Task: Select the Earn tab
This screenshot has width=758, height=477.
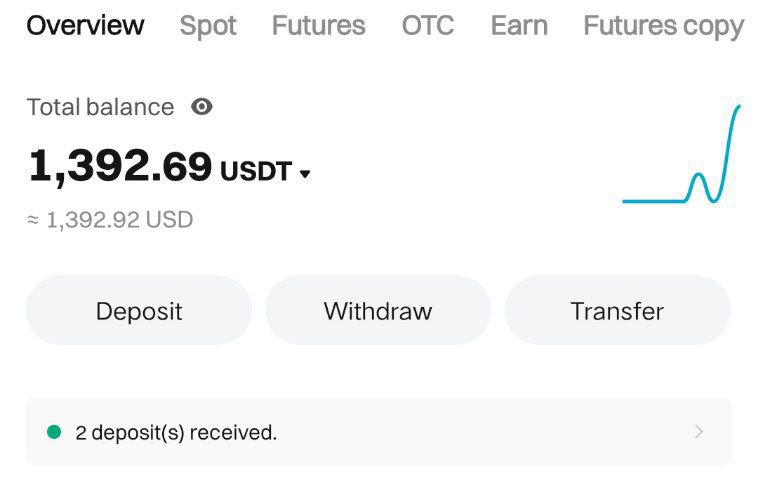Action: (519, 26)
